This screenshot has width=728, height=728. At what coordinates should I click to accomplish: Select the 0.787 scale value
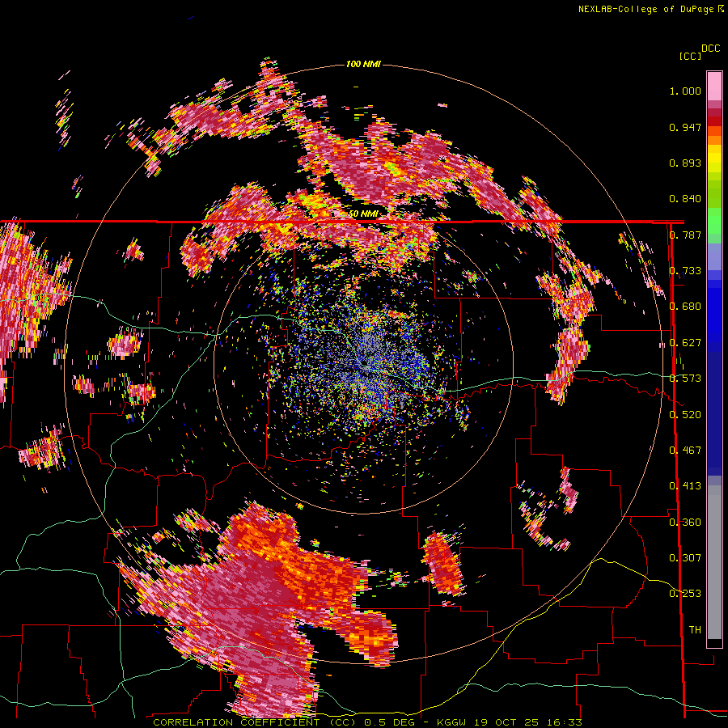tap(685, 235)
